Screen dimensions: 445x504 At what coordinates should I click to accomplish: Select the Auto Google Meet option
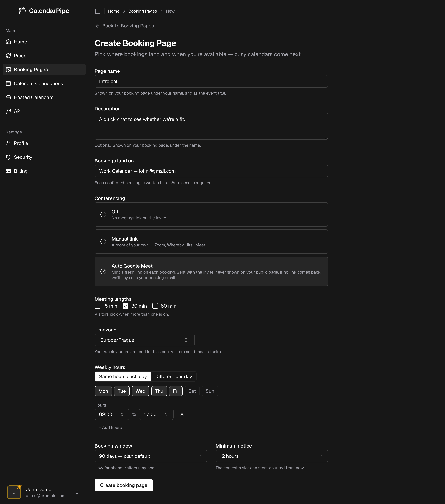211,271
